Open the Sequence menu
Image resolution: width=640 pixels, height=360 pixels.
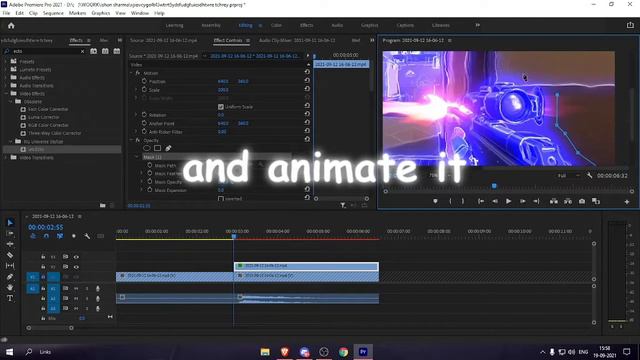point(53,13)
